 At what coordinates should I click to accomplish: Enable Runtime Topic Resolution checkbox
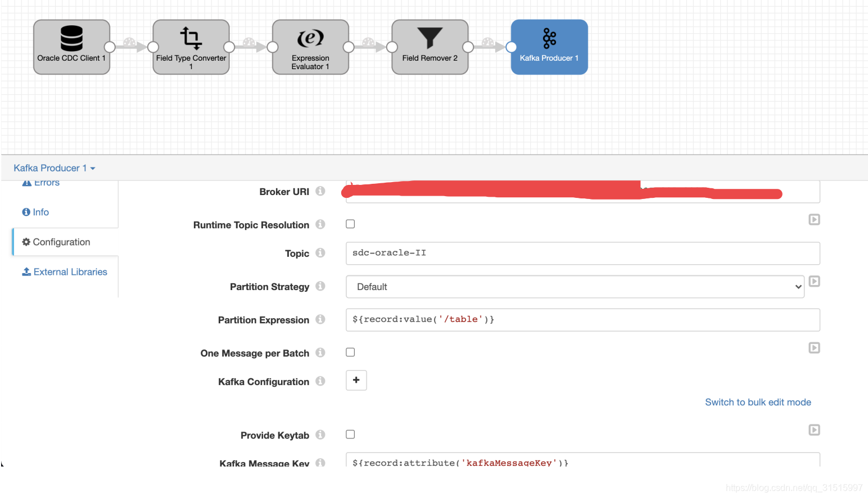tap(350, 224)
